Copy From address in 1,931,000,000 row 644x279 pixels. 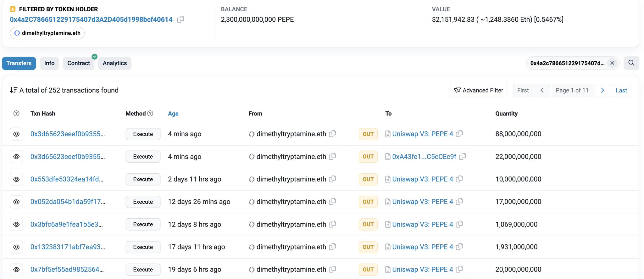pyautogui.click(x=332, y=247)
